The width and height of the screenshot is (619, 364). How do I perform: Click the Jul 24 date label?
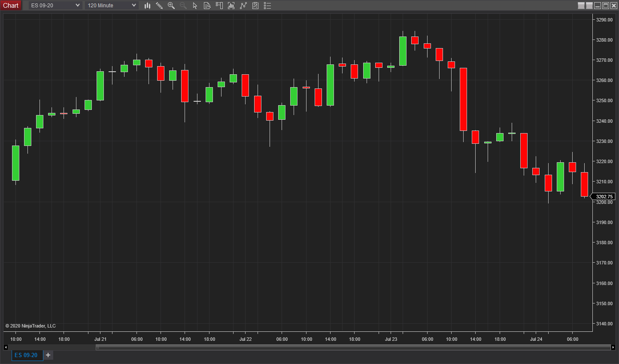[536, 339]
